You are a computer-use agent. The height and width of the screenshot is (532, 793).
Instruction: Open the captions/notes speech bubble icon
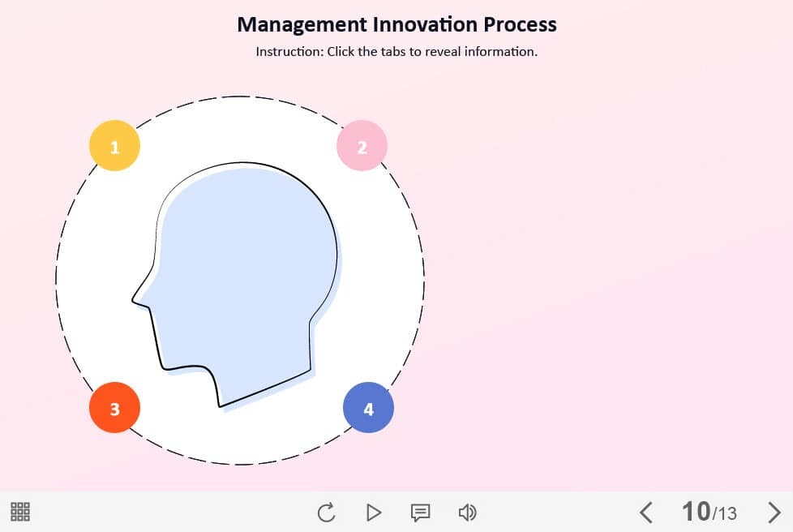[x=420, y=513]
